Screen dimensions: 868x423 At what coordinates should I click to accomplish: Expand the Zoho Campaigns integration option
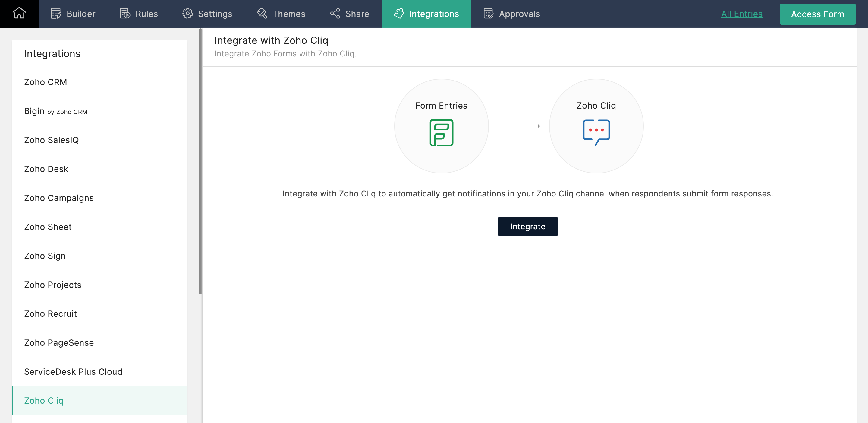pyautogui.click(x=59, y=197)
